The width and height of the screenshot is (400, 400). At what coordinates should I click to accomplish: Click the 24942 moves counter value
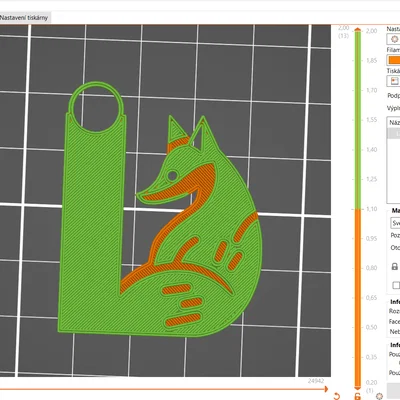click(x=316, y=381)
